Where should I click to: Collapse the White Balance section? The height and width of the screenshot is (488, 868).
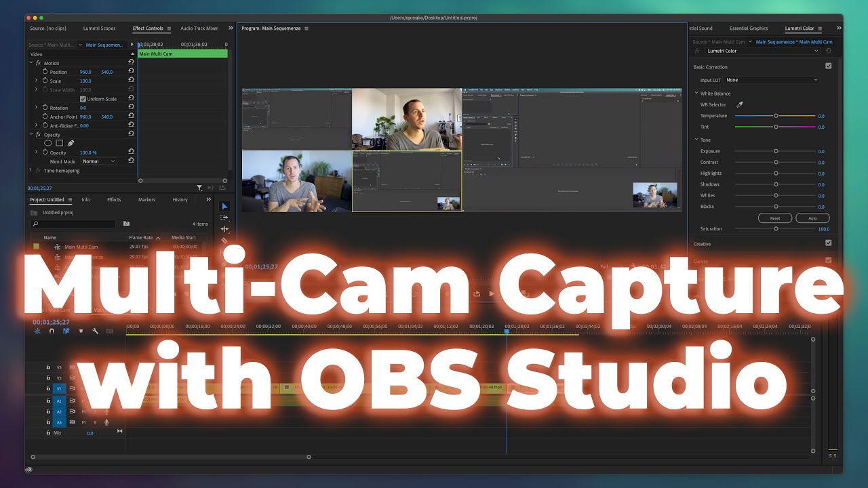pyautogui.click(x=696, y=94)
